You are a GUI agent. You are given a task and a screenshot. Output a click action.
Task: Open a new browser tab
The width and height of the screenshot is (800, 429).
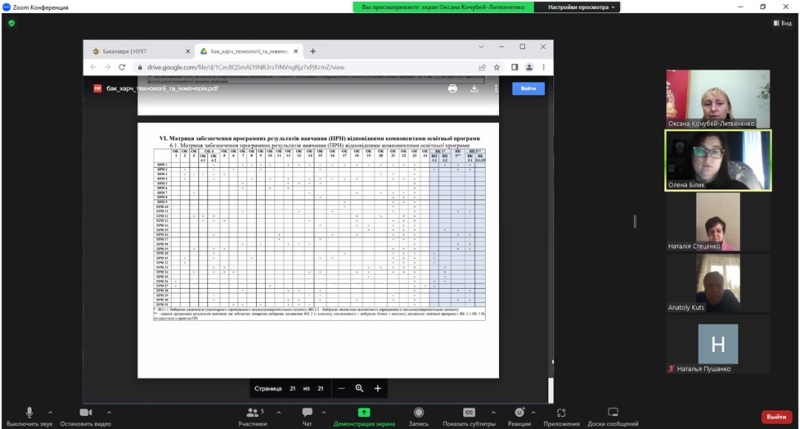313,51
